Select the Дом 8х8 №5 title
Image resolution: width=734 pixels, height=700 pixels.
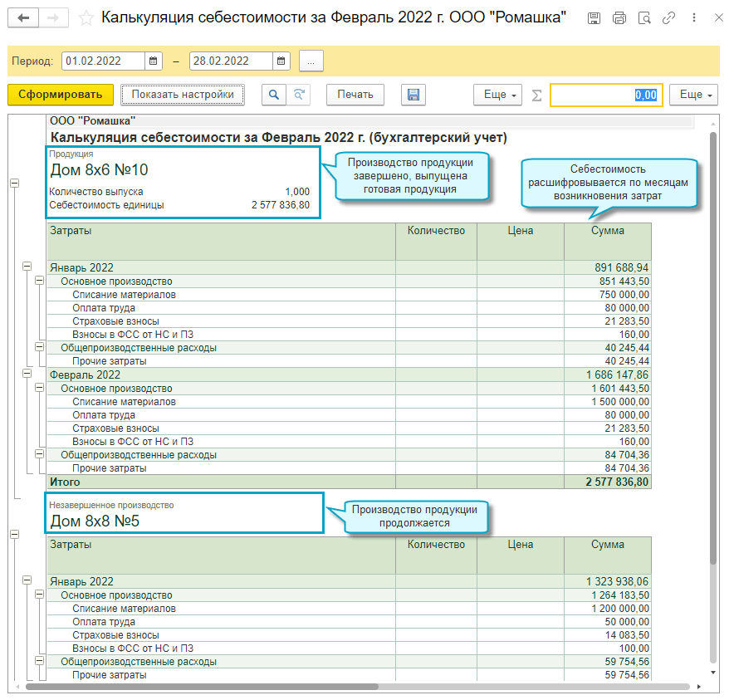(x=95, y=521)
